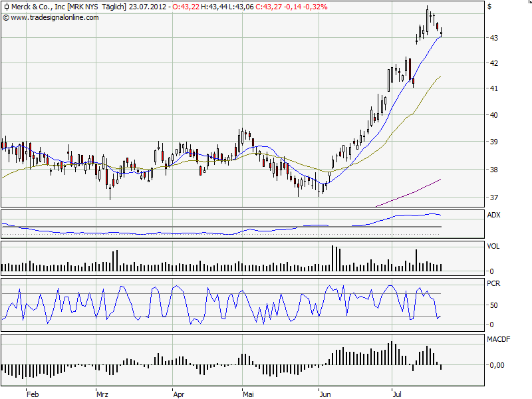Click the open value O:43,22
This screenshot has width=532, height=399.
[186, 7]
